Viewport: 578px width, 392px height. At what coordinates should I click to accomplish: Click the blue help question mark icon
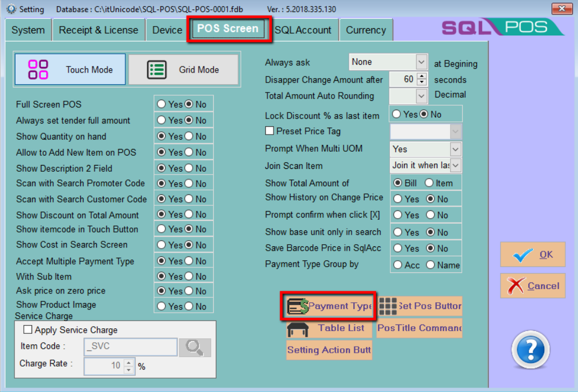(x=530, y=350)
